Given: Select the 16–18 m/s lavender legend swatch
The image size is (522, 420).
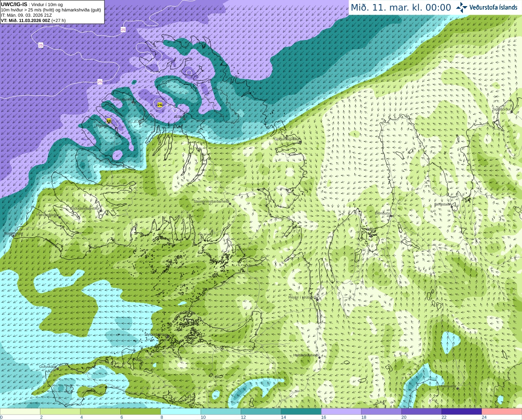Looking at the screenshot, I should pyautogui.click(x=341, y=411).
